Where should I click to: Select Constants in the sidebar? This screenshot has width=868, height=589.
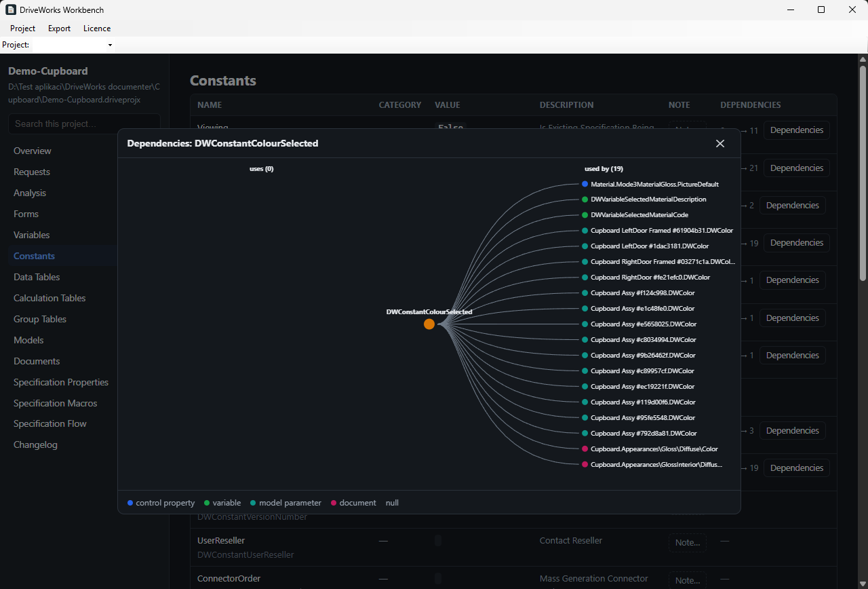(x=34, y=256)
